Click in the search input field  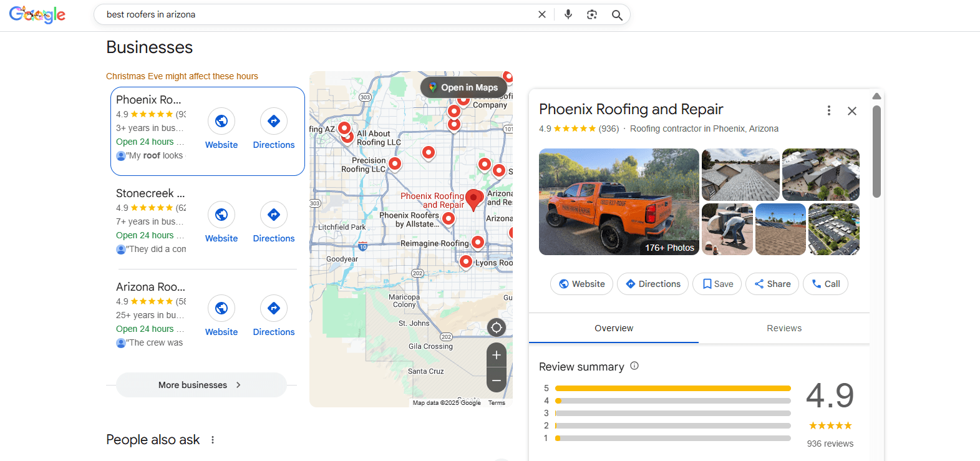(x=318, y=14)
